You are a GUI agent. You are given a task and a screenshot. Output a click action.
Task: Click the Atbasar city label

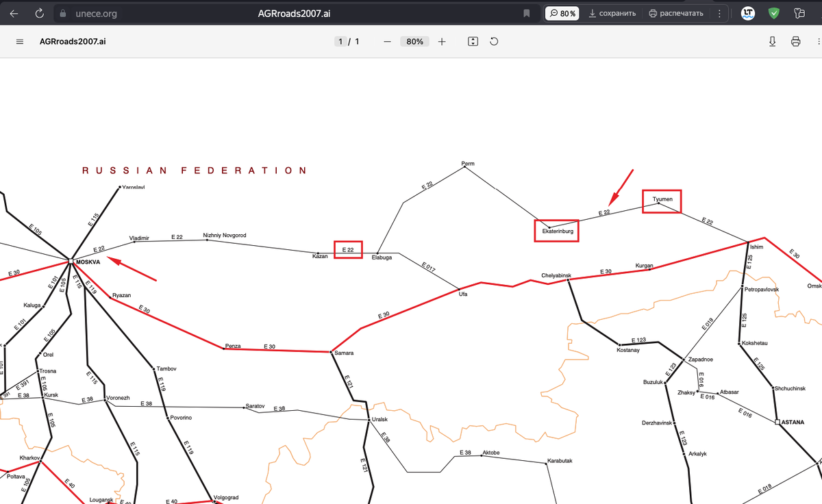(x=730, y=392)
